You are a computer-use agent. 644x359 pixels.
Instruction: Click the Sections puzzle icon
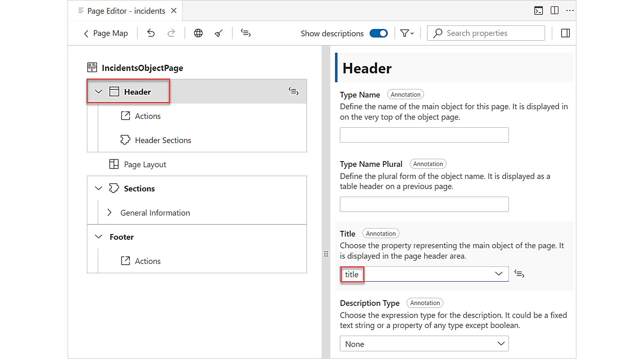114,188
